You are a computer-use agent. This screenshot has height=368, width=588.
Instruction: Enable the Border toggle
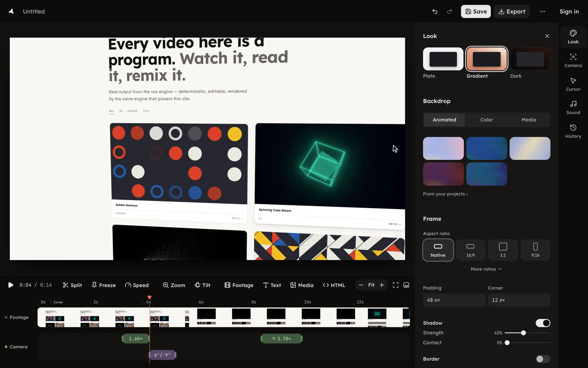point(543,359)
